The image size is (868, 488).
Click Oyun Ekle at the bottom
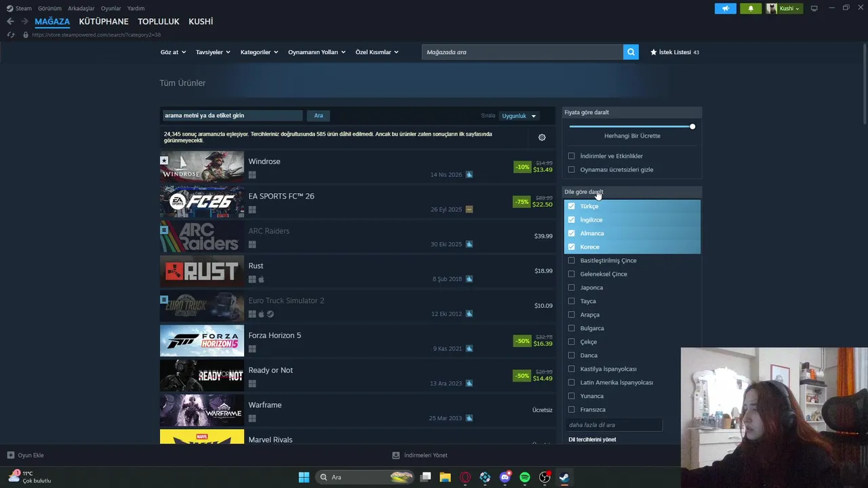click(25, 455)
